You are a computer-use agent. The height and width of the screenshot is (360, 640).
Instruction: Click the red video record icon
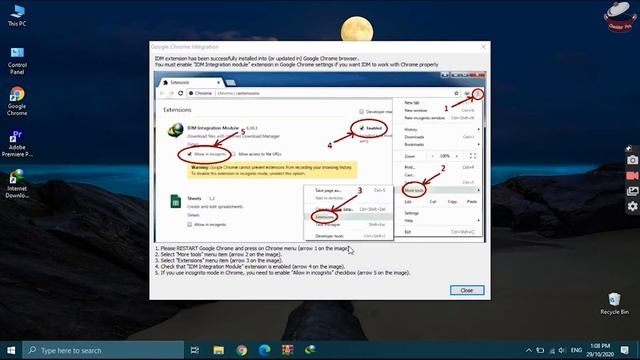click(x=632, y=176)
